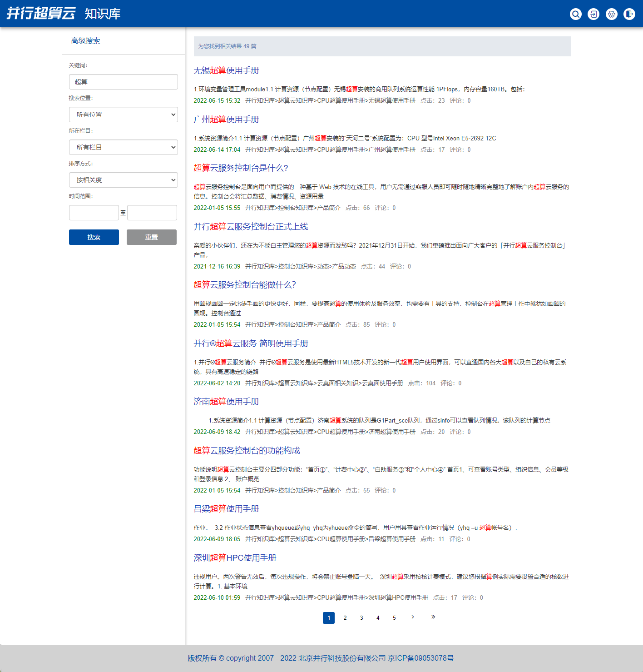This screenshot has height=672, width=643.
Task: Open the 所在栏目 dropdown showing 所有栏目
Action: (x=124, y=147)
